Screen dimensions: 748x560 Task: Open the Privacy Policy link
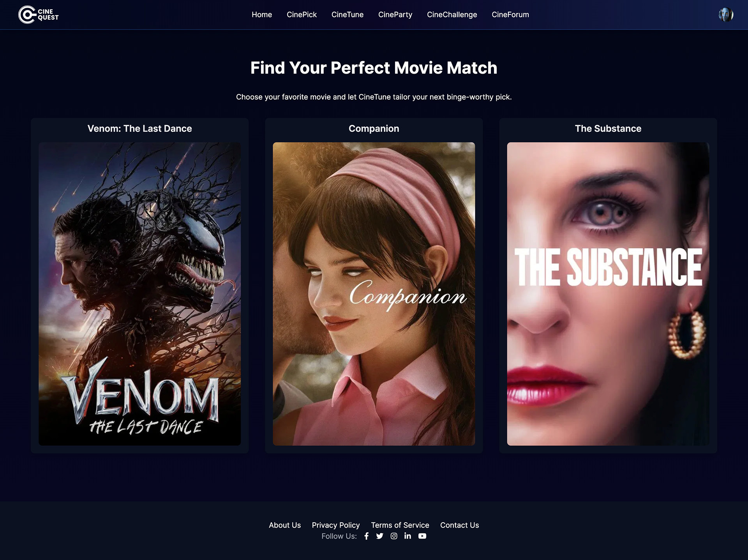[336, 525]
